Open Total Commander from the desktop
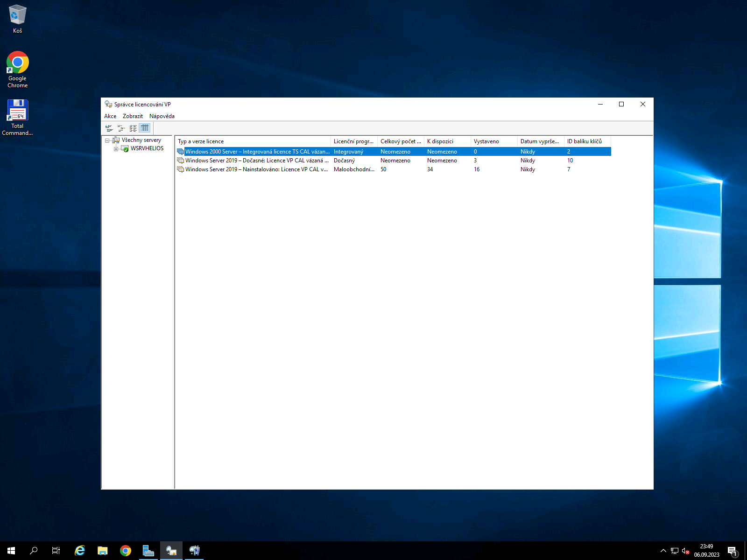This screenshot has width=747, height=560. click(x=17, y=110)
